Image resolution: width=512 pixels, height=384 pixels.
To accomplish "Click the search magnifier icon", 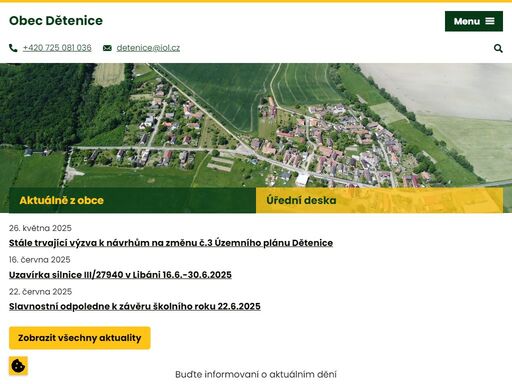I will 498,48.
